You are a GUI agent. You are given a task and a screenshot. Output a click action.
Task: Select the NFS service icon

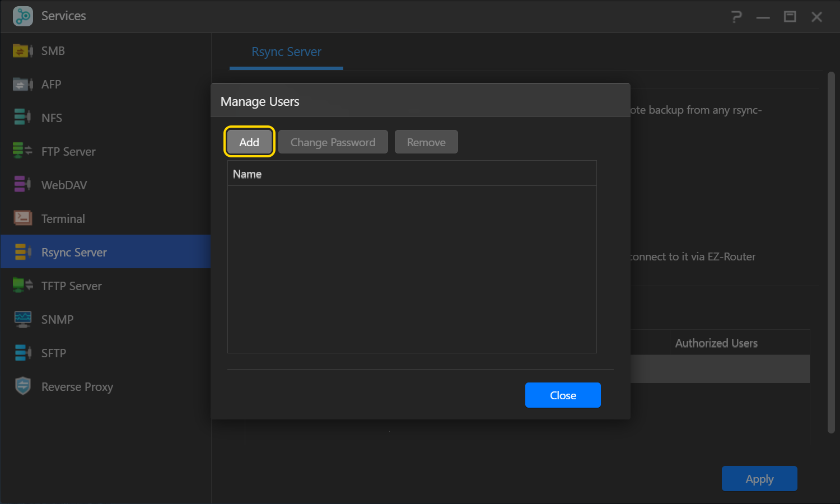click(22, 118)
